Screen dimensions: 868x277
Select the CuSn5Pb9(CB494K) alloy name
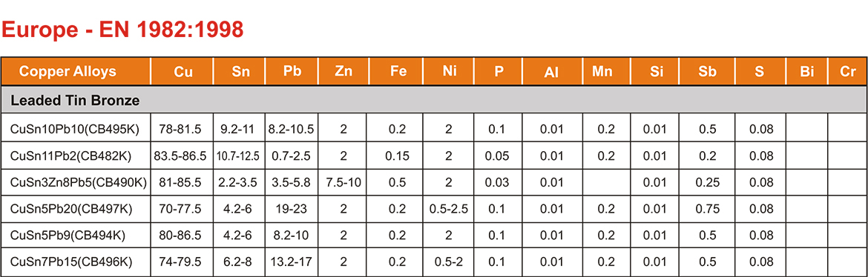pos(68,236)
